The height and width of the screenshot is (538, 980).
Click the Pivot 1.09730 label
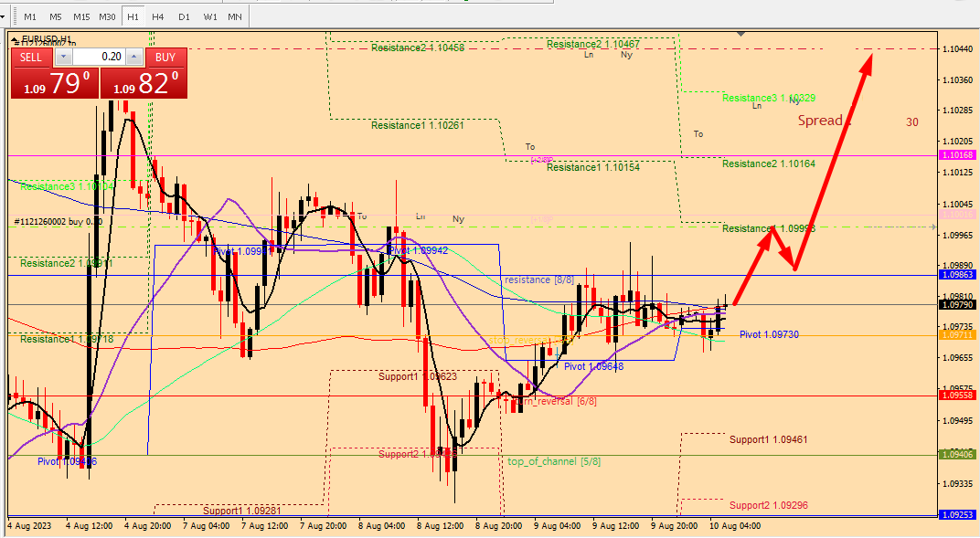(x=769, y=334)
